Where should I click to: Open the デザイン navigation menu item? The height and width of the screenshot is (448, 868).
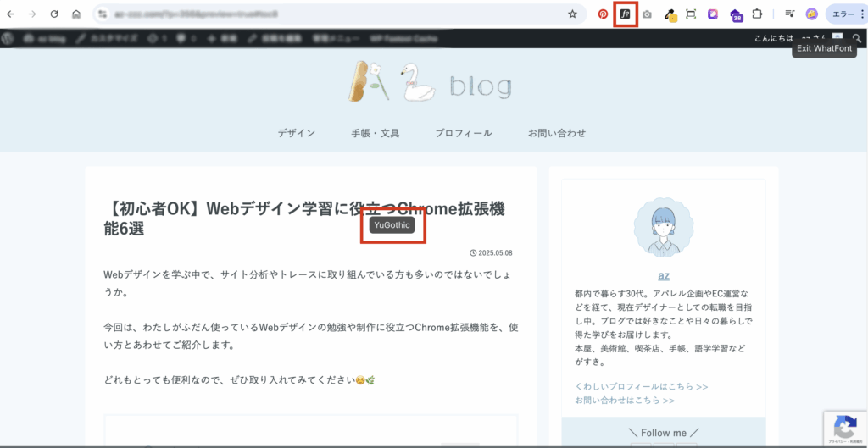click(x=296, y=133)
